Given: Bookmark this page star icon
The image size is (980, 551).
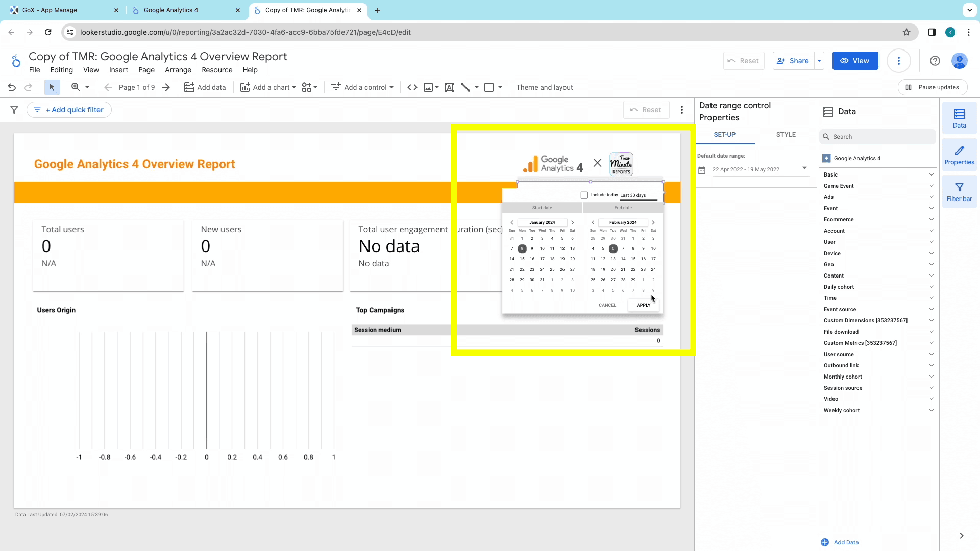Looking at the screenshot, I should click(906, 32).
